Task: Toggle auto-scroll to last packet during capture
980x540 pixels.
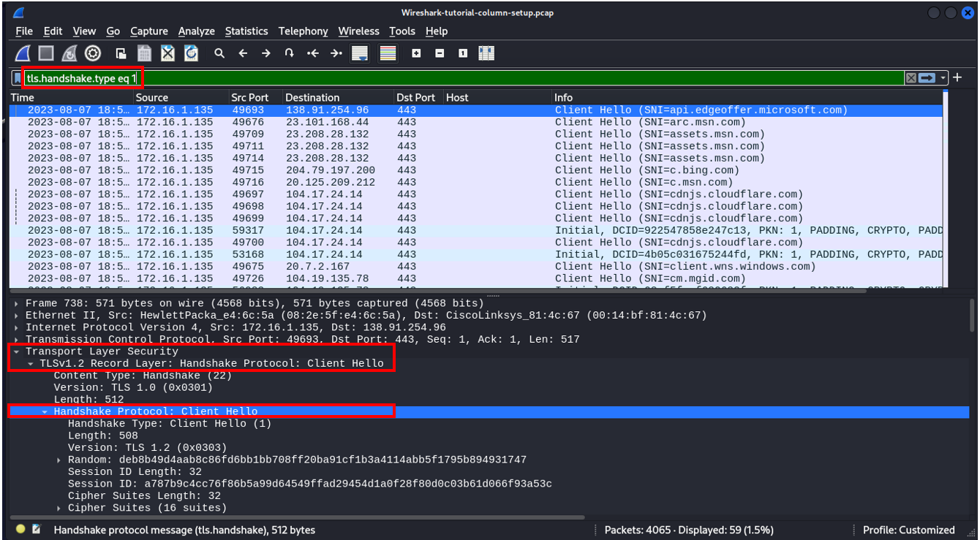Action: tap(360, 53)
